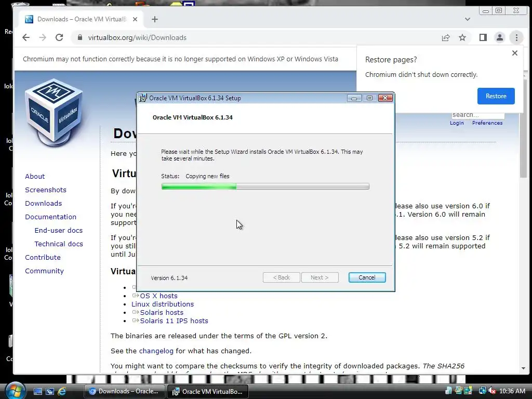Image resolution: width=532 pixels, height=399 pixels.
Task: View site security lock icon
Action: 79,37
